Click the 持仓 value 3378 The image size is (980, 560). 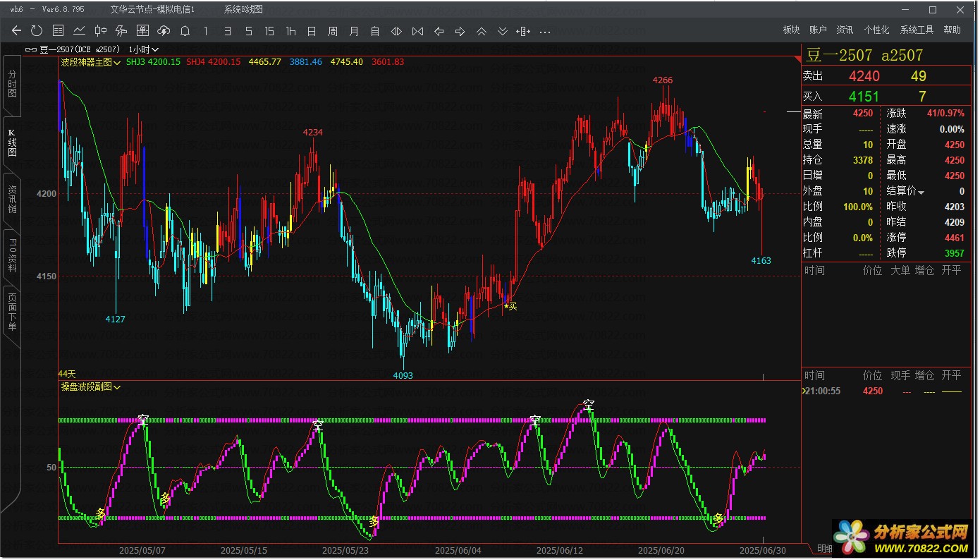click(863, 160)
